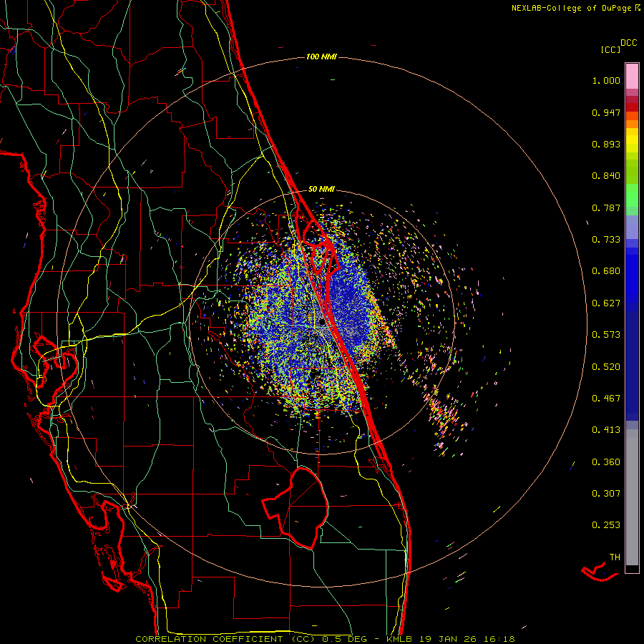Click the 0.627 scale value
This screenshot has width=644, height=644.
606,303
